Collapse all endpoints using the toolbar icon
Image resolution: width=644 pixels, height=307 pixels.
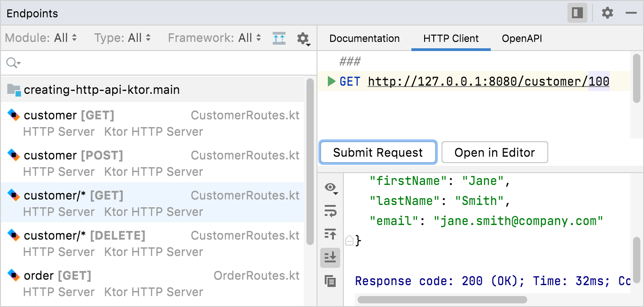pyautogui.click(x=279, y=38)
